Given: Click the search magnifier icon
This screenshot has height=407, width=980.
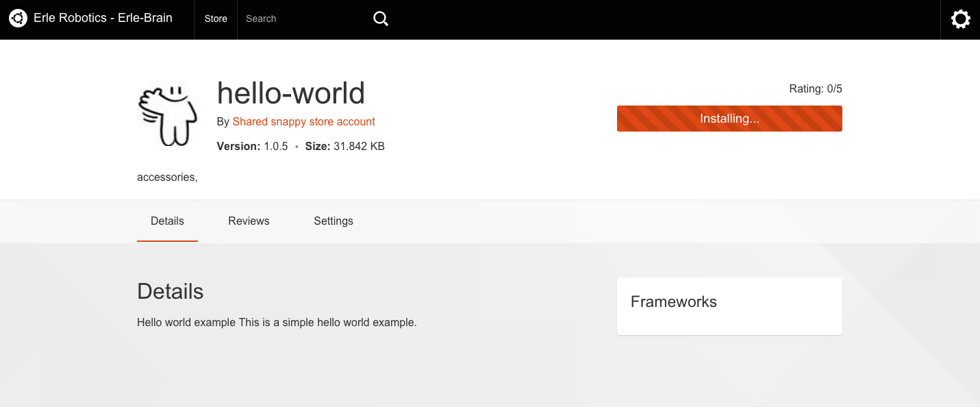Looking at the screenshot, I should [381, 19].
